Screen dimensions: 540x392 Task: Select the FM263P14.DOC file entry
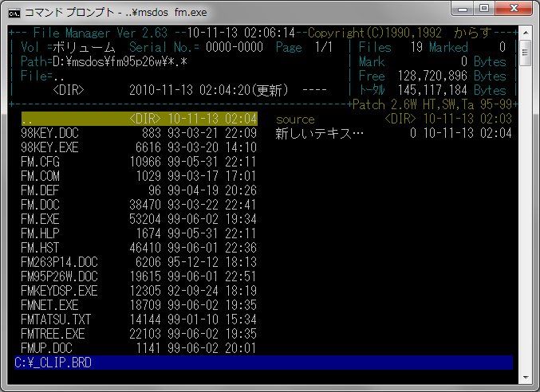[x=139, y=262]
